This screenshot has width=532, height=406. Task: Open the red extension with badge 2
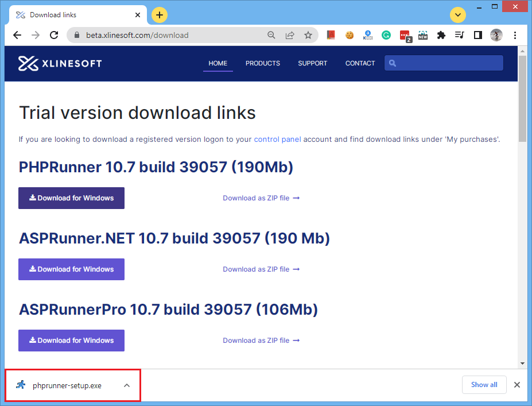pyautogui.click(x=405, y=36)
